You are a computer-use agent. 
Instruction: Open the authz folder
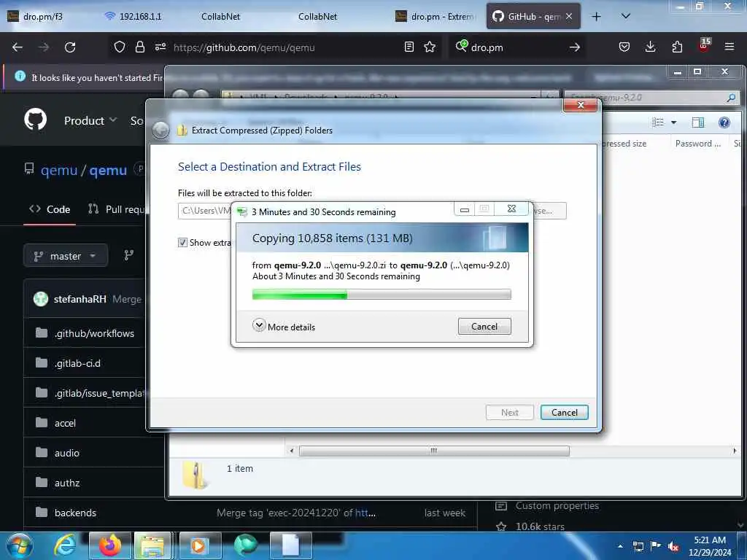(x=67, y=483)
